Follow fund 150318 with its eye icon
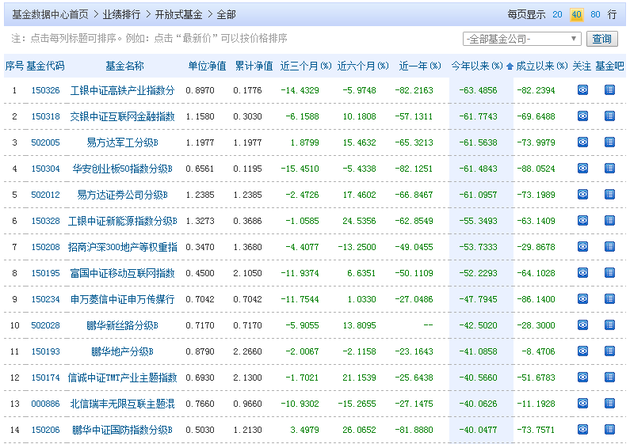This screenshot has height=444, width=630. point(583,116)
